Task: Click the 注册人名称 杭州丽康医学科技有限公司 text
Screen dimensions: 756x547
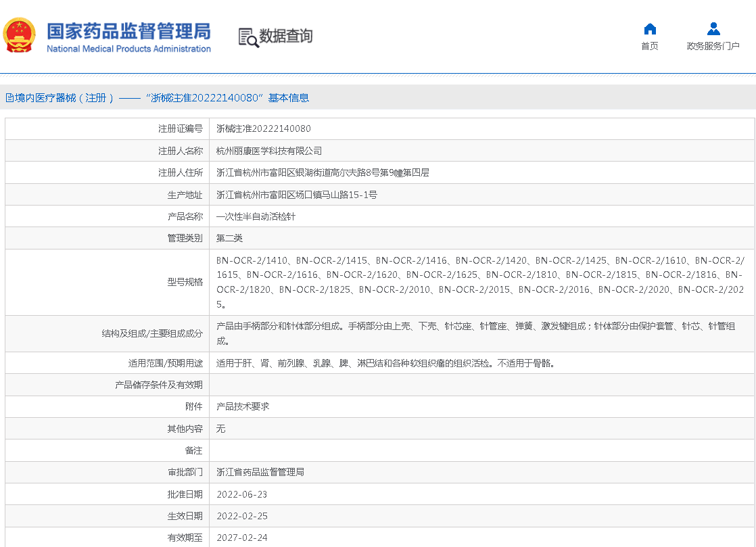Action: [270, 150]
